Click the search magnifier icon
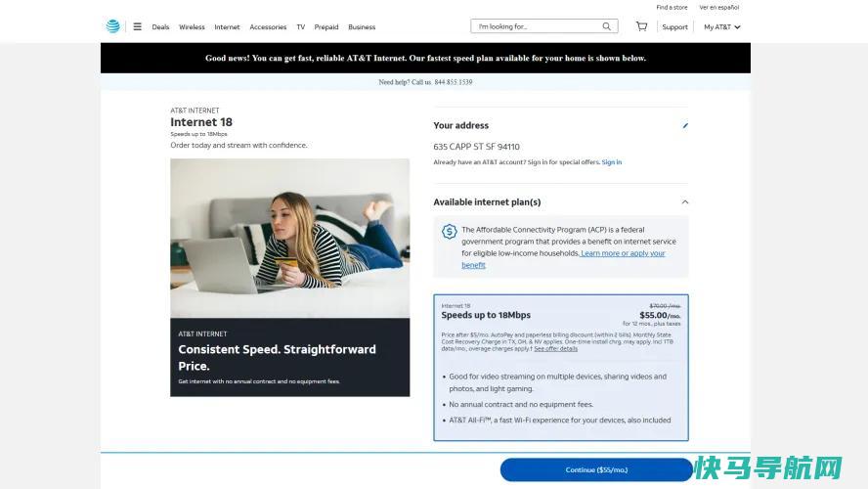 [607, 26]
